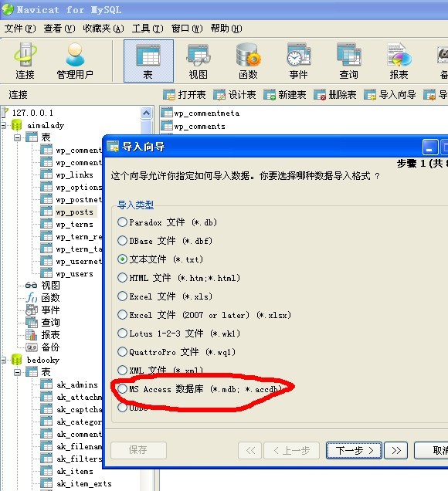Open the 帮助(H) menu
Viewport: 448px width, 491px height.
coord(226,29)
